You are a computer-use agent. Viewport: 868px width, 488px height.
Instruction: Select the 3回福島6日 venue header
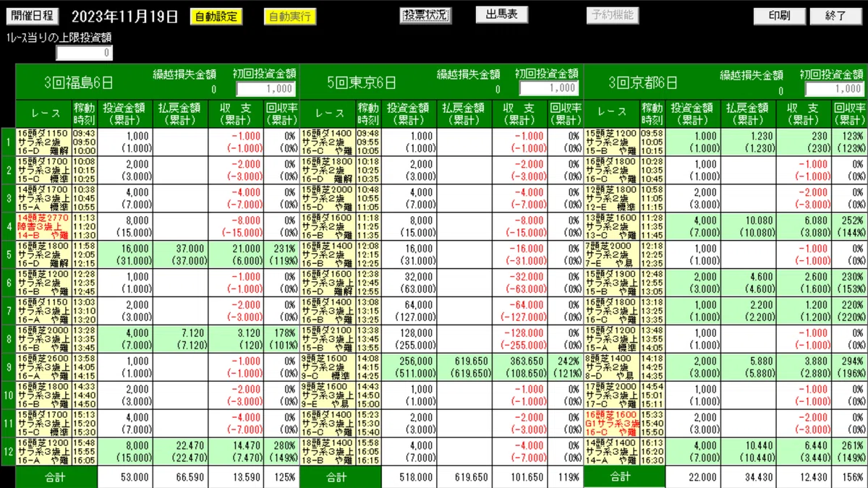[78, 83]
